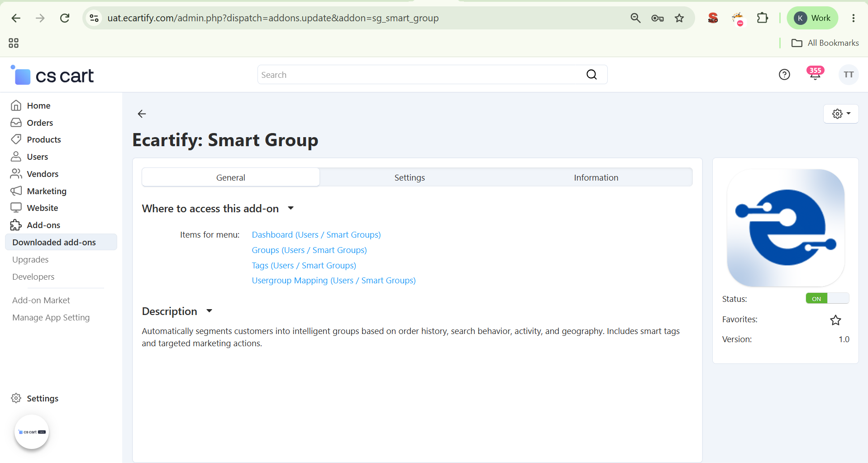Click the Ecartify: Smart Group page title
This screenshot has width=868, height=463.
coord(225,140)
